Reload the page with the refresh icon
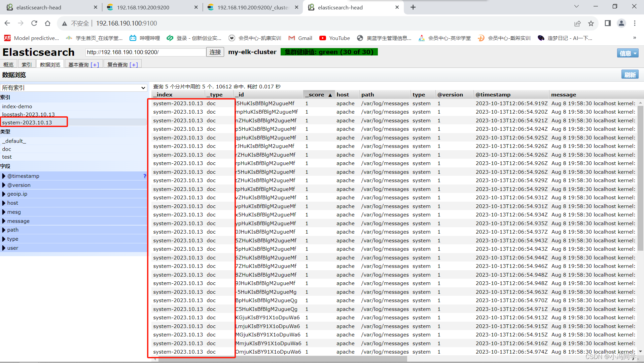Image resolution: width=644 pixels, height=363 pixels. point(34,23)
